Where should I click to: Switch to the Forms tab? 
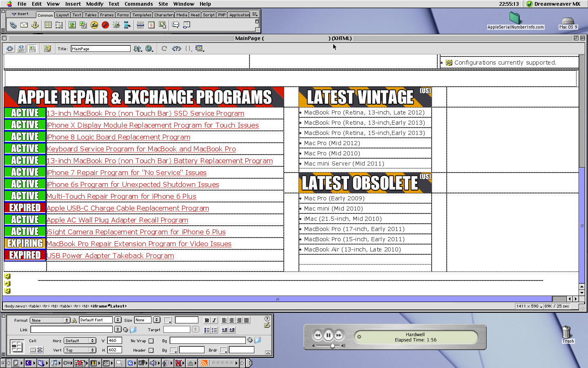coord(122,15)
